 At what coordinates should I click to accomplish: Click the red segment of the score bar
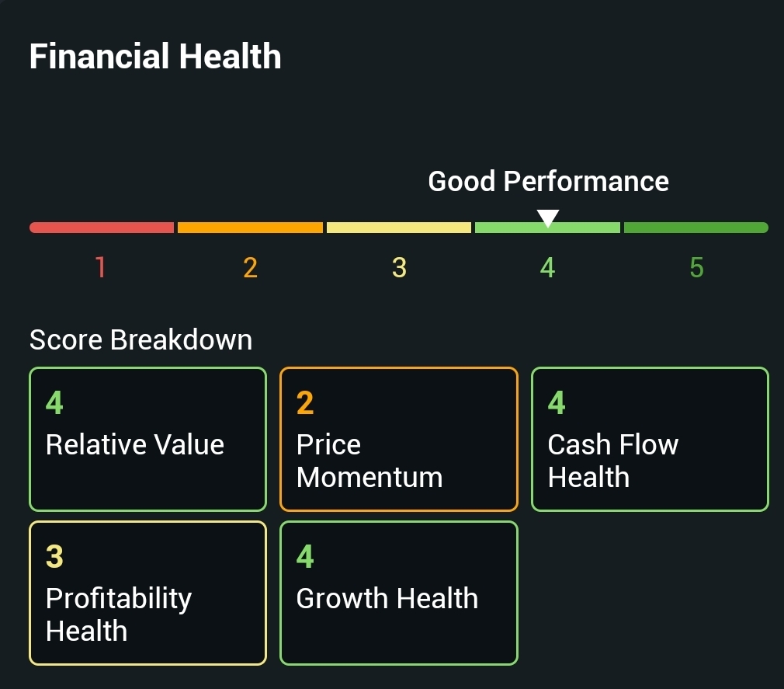click(x=102, y=228)
